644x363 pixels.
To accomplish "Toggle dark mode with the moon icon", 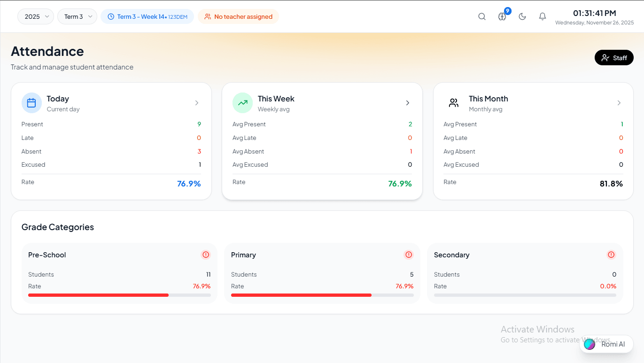I will coord(522,16).
